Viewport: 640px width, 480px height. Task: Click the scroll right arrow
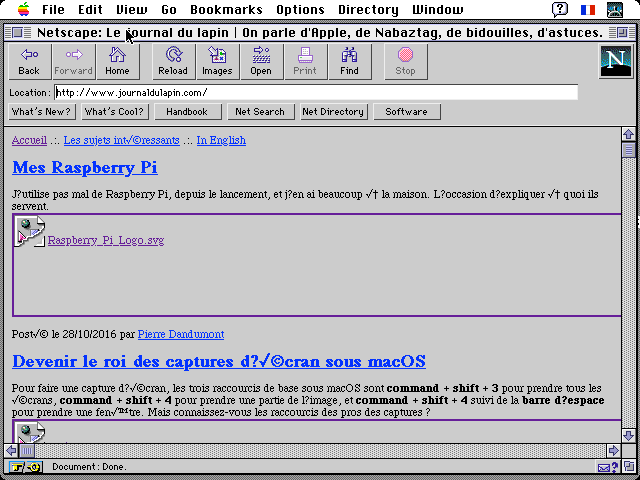tap(613, 451)
